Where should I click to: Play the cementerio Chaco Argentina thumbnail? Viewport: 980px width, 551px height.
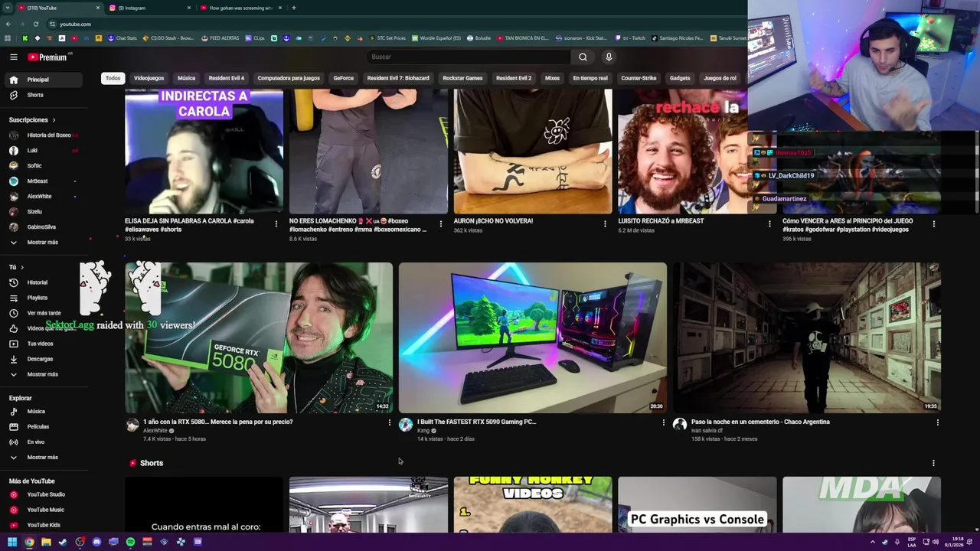[807, 337]
